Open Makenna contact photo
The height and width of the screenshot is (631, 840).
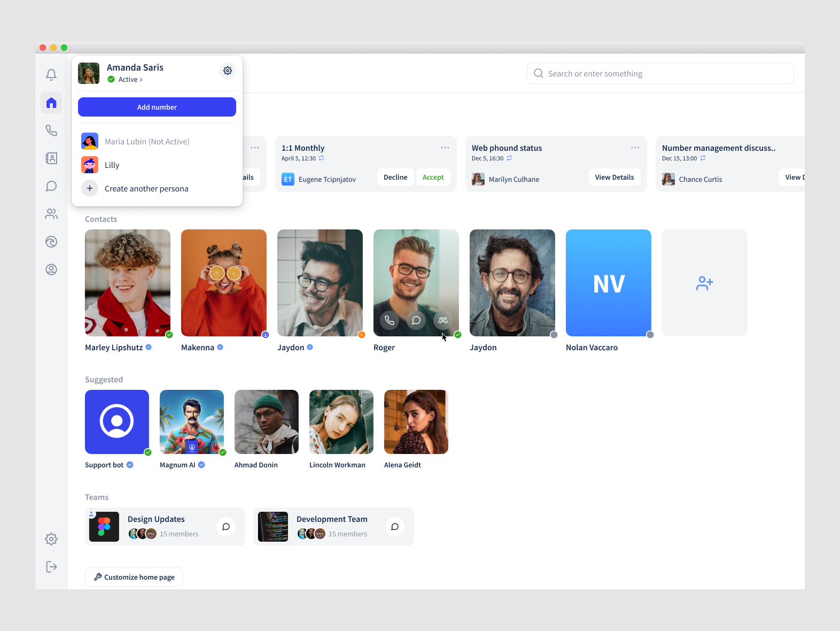coord(224,283)
